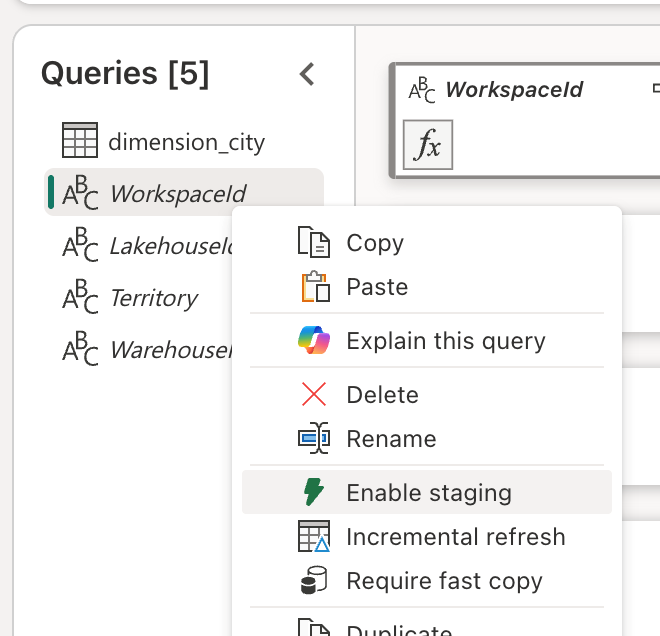The height and width of the screenshot is (636, 660).
Task: Click the Require fast copy database icon
Action: pos(314,580)
